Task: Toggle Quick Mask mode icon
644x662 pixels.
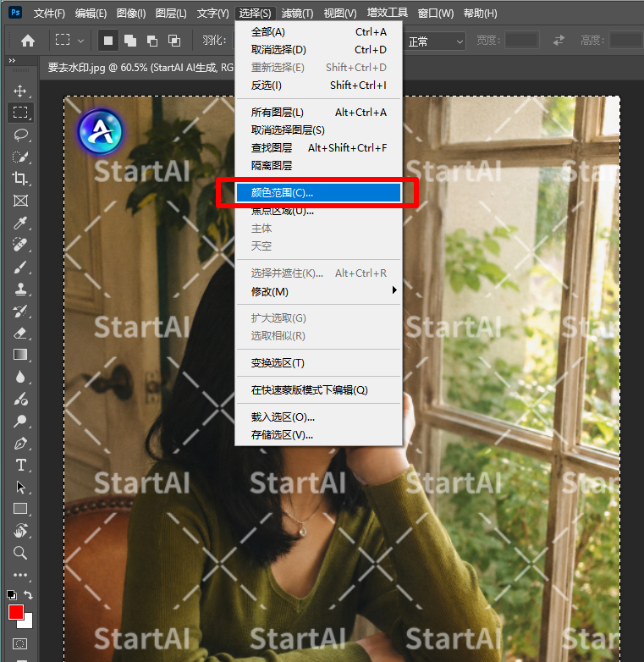Action: [19, 644]
